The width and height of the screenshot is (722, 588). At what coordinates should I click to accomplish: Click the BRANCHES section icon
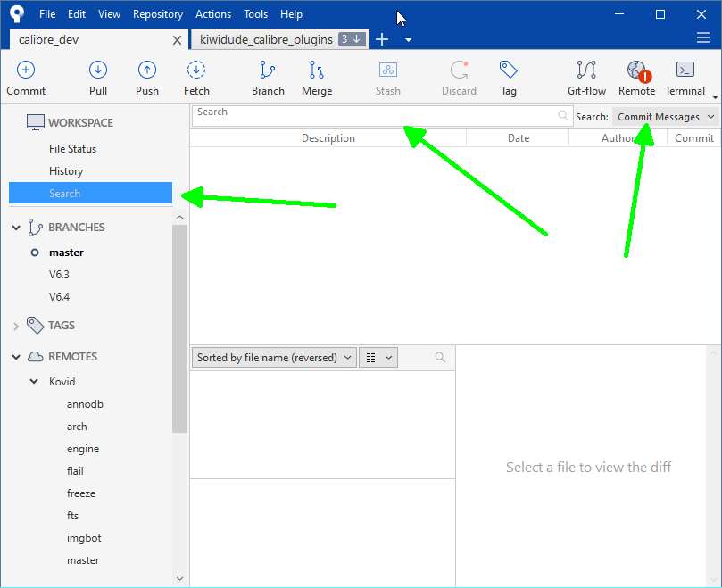click(35, 228)
